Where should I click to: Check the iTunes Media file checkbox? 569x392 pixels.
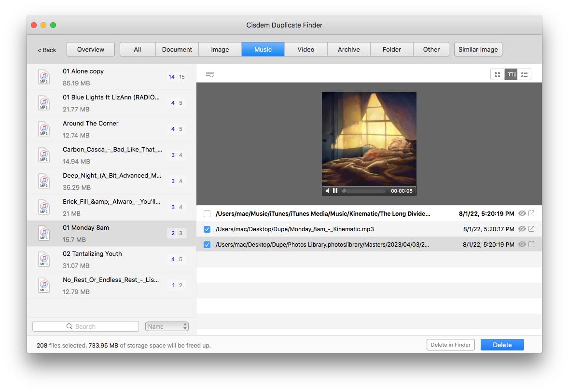tap(207, 214)
